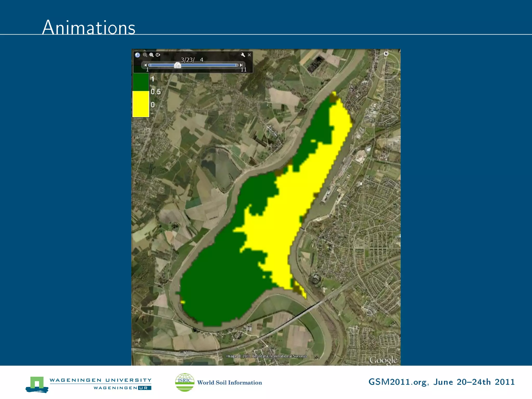
Task: Click the time slider thumb handle
Action: tap(178, 65)
